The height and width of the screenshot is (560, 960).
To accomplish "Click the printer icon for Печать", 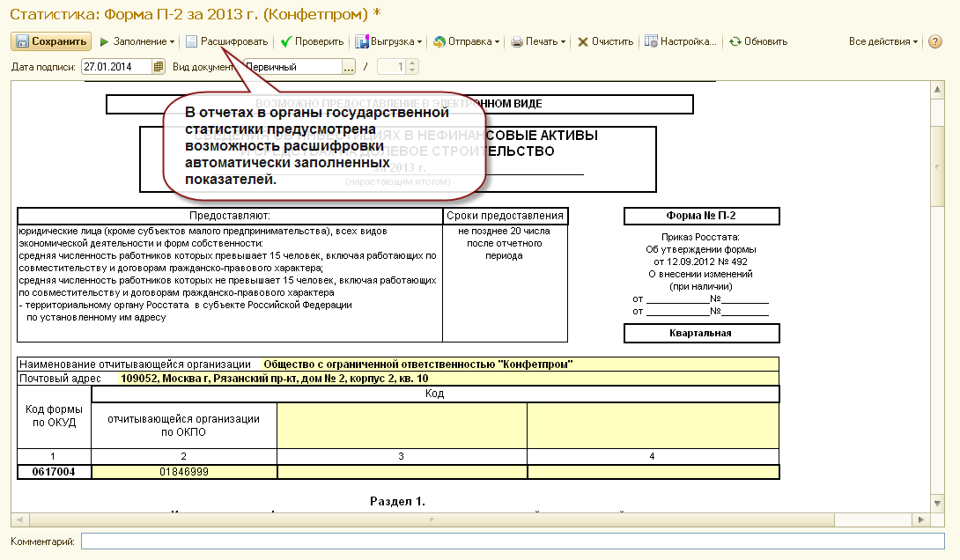I will point(517,41).
